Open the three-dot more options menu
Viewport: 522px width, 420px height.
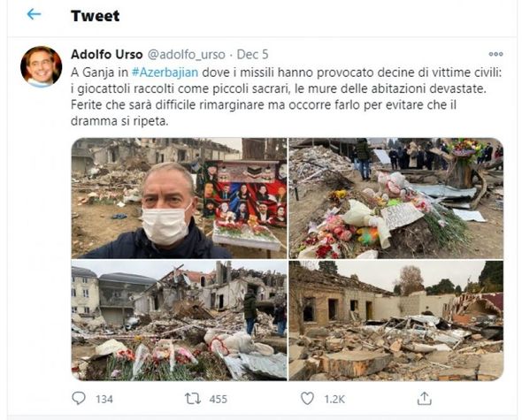495,54
